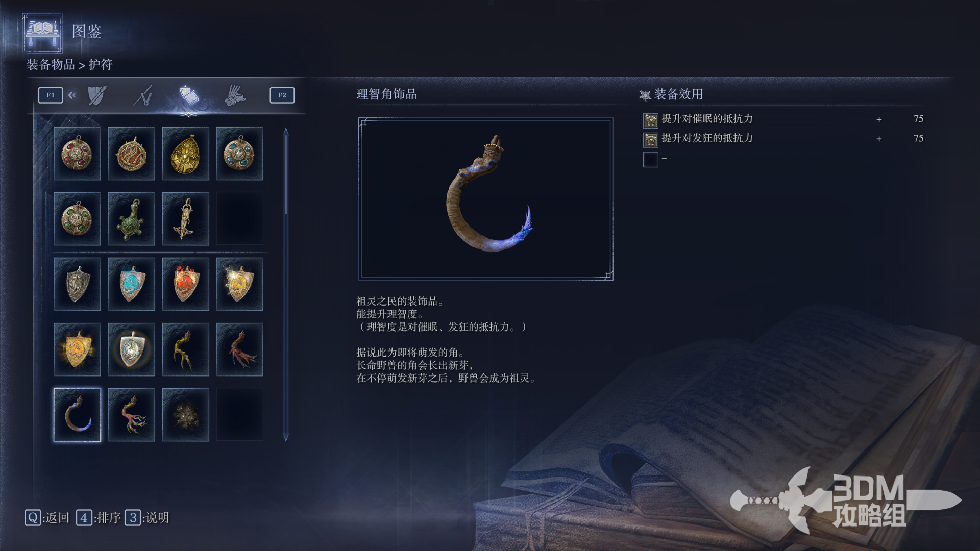Click the talisman list scrollbar down arrow
This screenshot has height=551, width=980.
tap(286, 437)
